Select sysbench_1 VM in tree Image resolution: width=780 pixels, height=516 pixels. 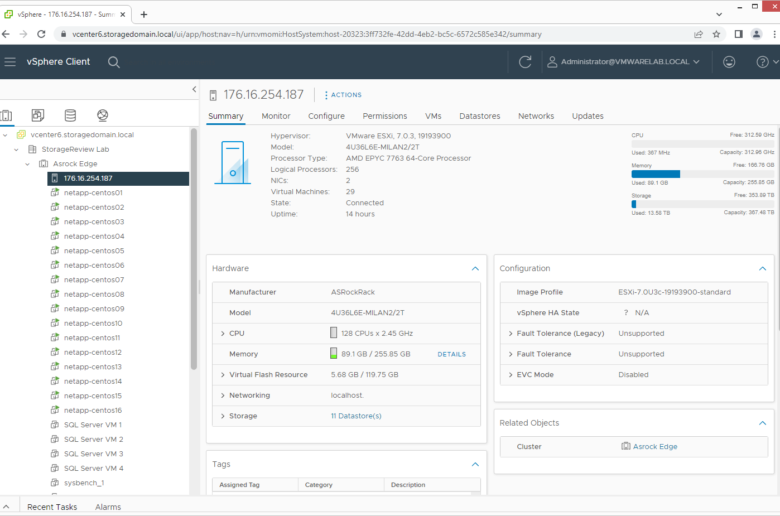pyautogui.click(x=84, y=483)
